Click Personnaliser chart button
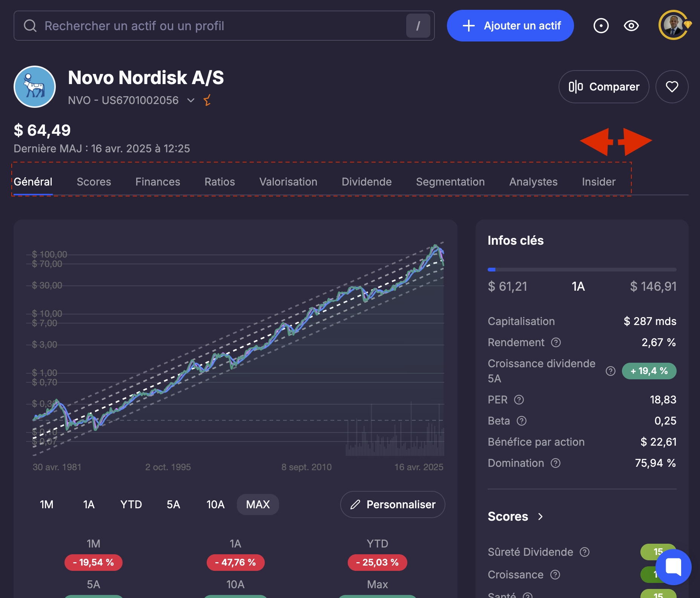Screen dimensions: 700x598 (x=393, y=504)
